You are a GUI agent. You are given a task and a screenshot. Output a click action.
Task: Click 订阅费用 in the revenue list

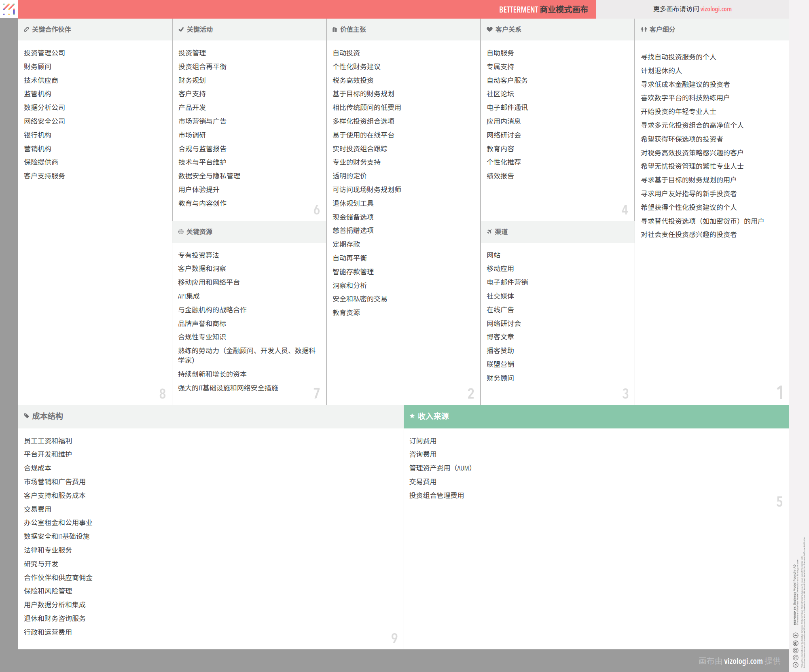coord(423,441)
